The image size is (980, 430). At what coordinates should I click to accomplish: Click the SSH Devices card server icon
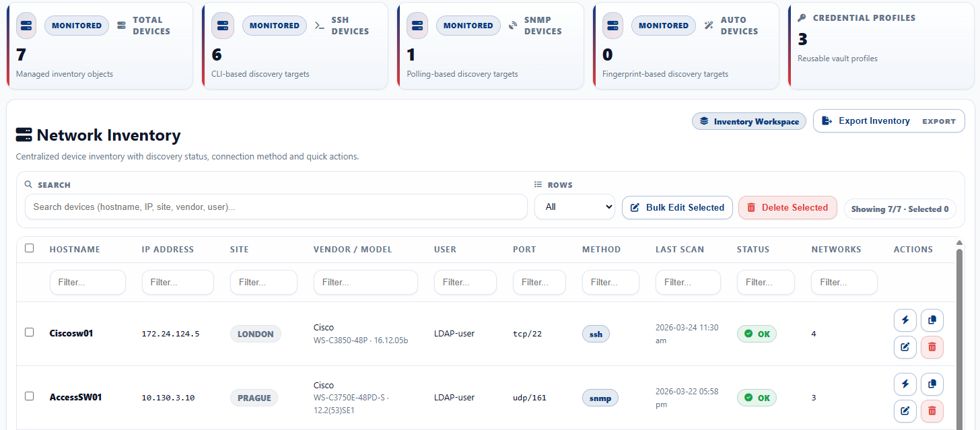(223, 26)
